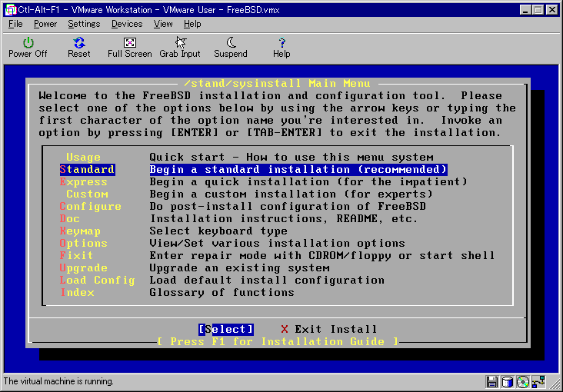Click the VMware title bar app icon
This screenshot has height=392, width=563.
11,10
